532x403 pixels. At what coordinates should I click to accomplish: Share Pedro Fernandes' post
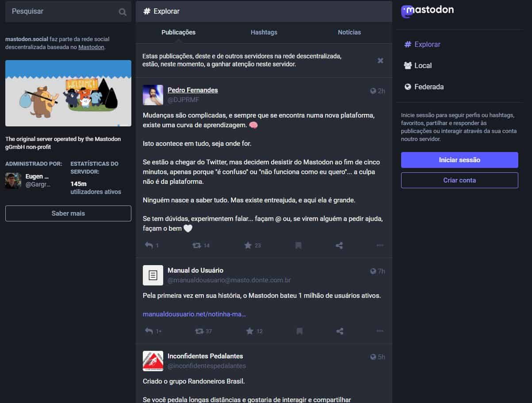point(339,245)
